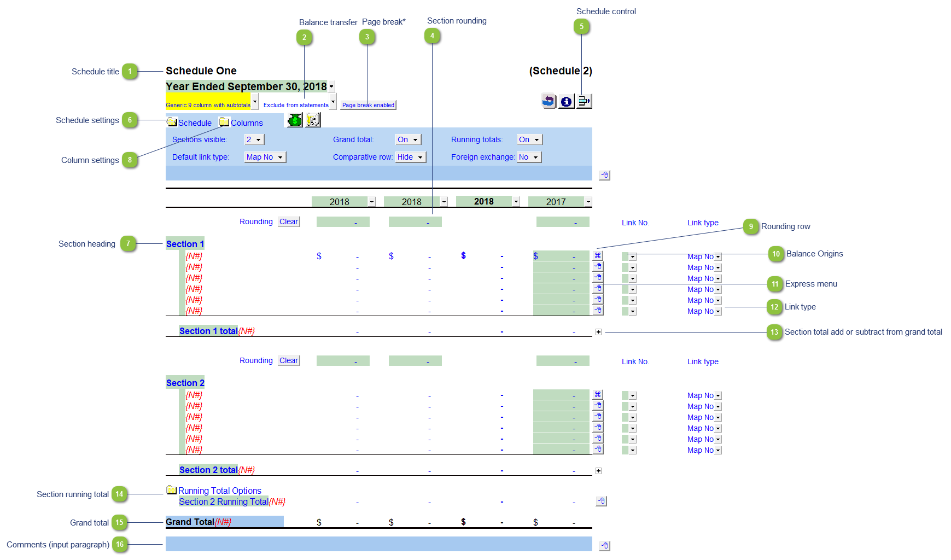Open express menu for Section 2 Running Total
Viewport: 951px width, 560px height.
pyautogui.click(x=601, y=501)
